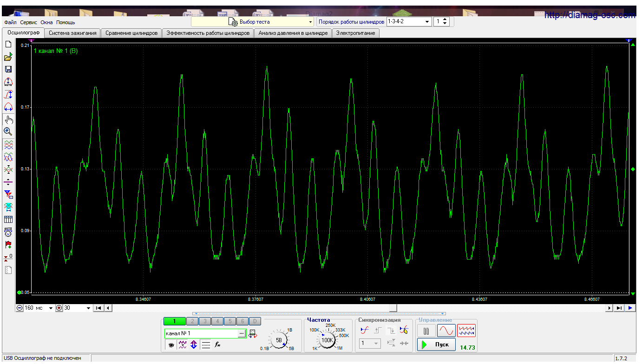Click the zero level marker icon
642x364 pixels.
(8, 257)
